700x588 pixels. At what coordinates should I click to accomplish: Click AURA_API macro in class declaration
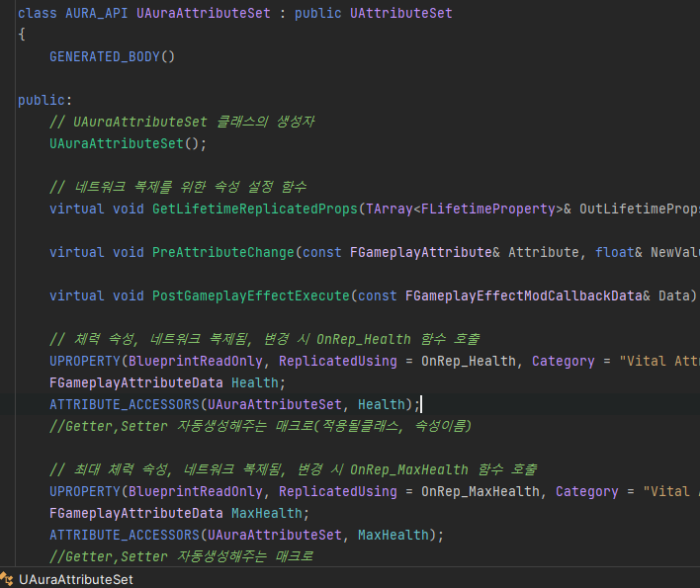[97, 14]
